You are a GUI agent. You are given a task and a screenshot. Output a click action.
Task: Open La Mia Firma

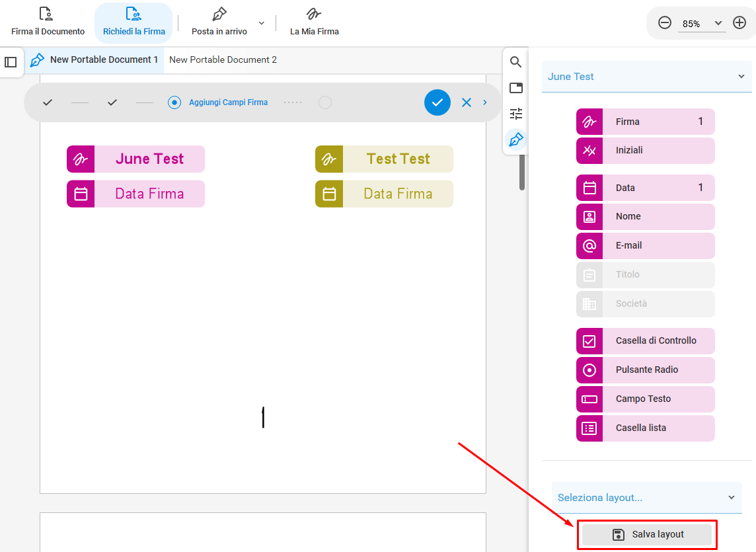315,22
